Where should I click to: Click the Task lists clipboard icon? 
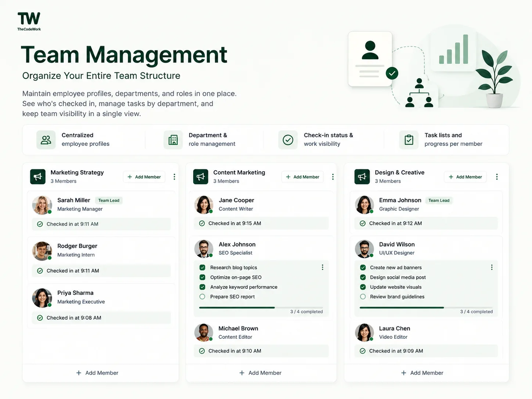(409, 140)
